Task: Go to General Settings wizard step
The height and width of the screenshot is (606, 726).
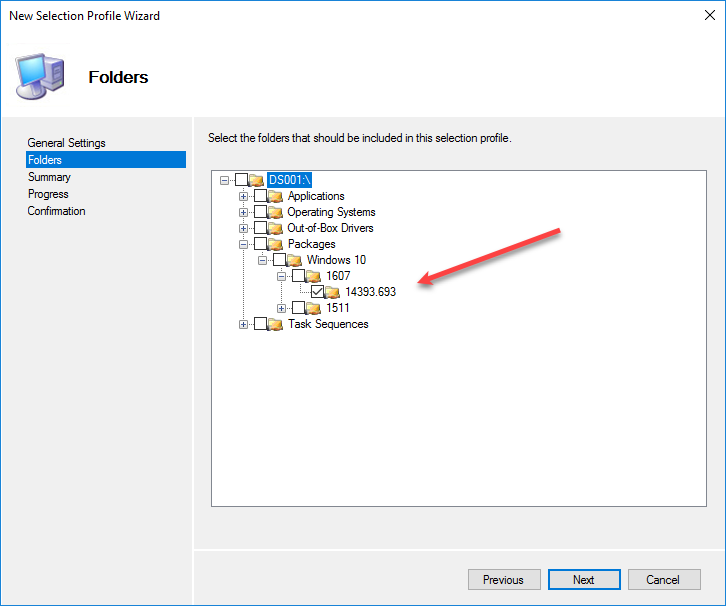Action: coord(66,143)
